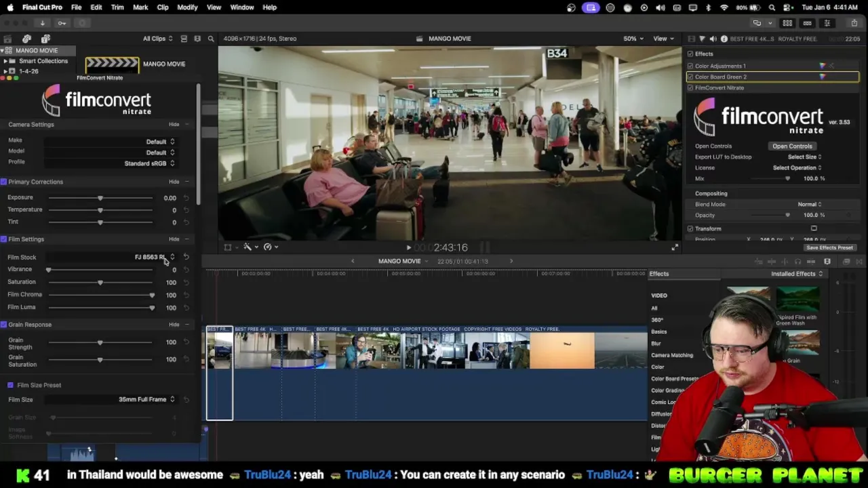Open the viewer View options dropdown
Viewport: 868px width, 488px height.
[x=663, y=39]
